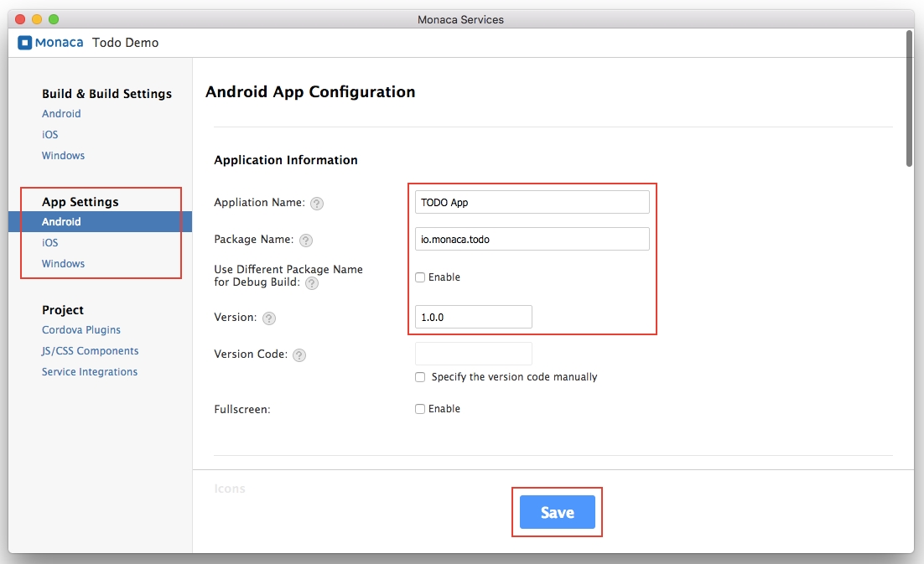The width and height of the screenshot is (924, 564).
Task: Click the blue Save button
Action: 558,512
